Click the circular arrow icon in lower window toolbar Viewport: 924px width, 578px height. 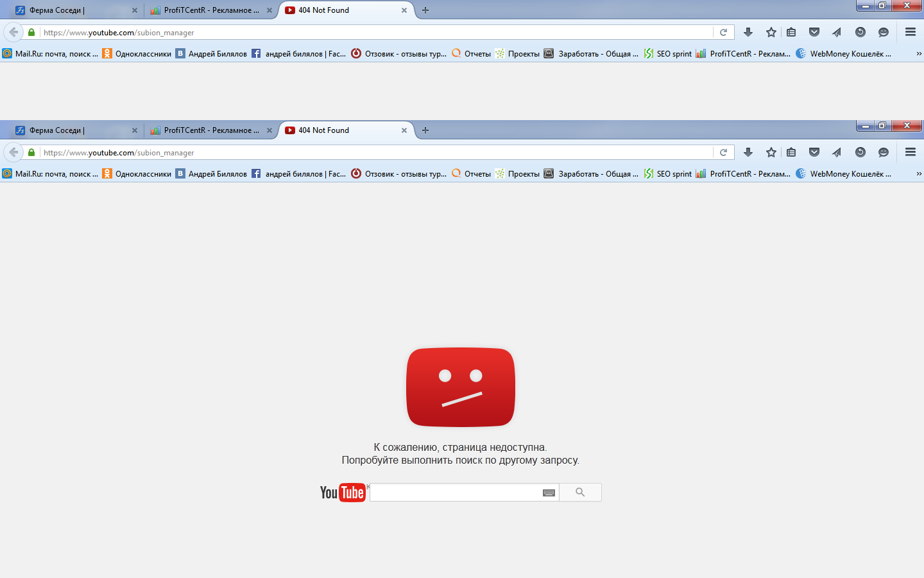coord(860,152)
